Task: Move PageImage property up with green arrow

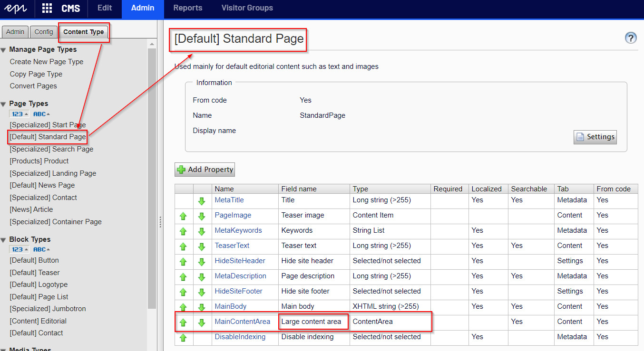Action: 183,216
